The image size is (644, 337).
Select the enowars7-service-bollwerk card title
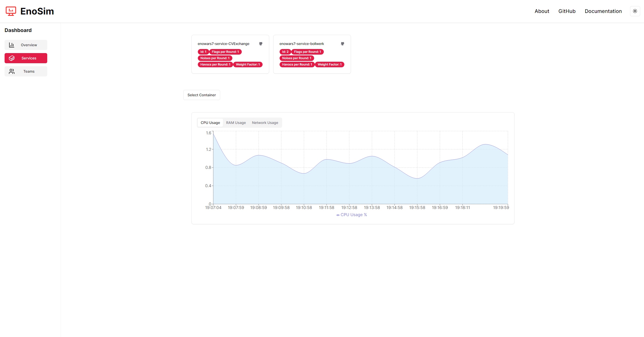(302, 44)
